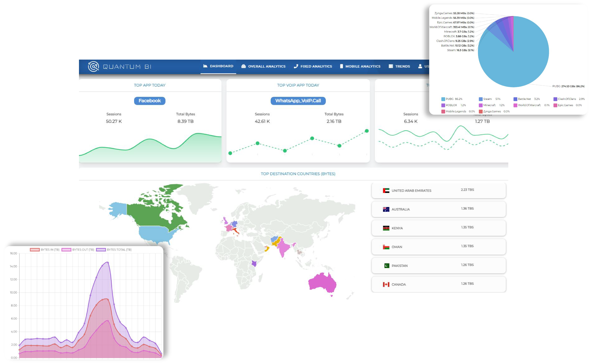
Task: Click the Fixed Analytics phone icon
Action: (296, 66)
